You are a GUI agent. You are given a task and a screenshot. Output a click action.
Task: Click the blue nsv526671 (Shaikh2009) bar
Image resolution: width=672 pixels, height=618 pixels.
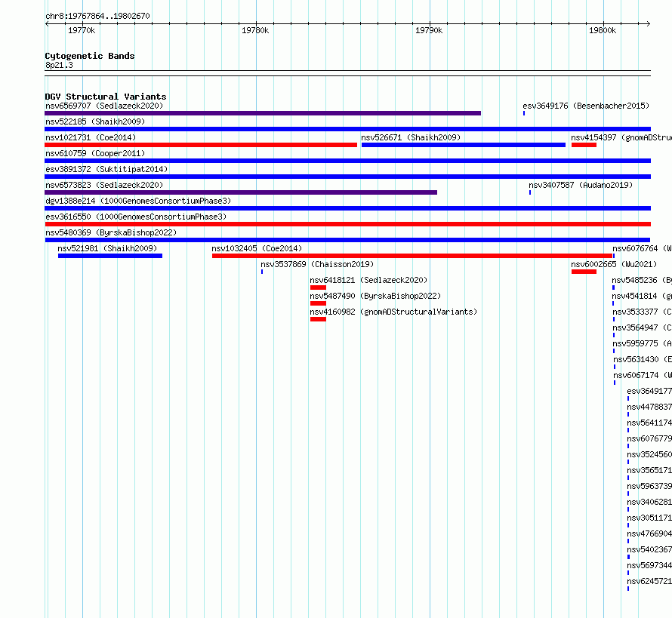click(x=464, y=145)
